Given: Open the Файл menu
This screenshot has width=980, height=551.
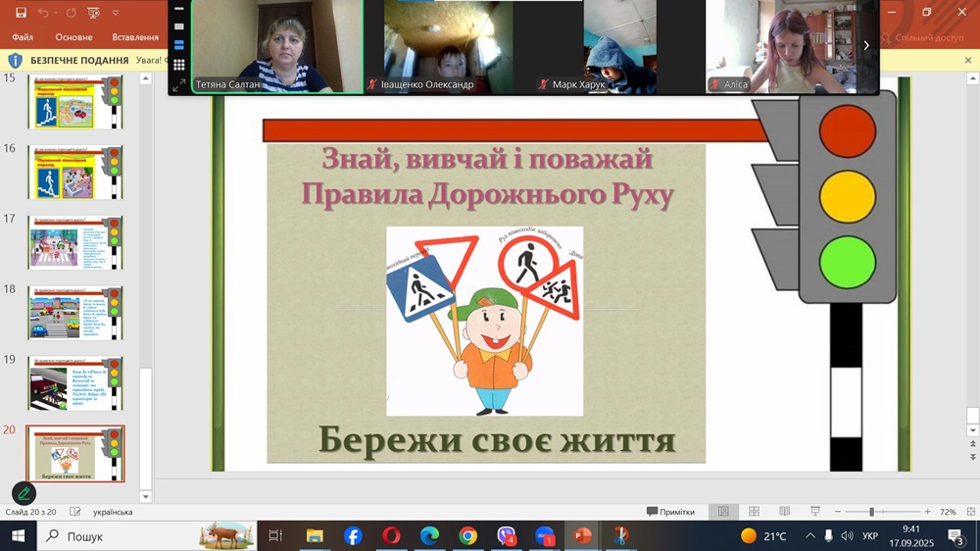Looking at the screenshot, I should click(23, 37).
